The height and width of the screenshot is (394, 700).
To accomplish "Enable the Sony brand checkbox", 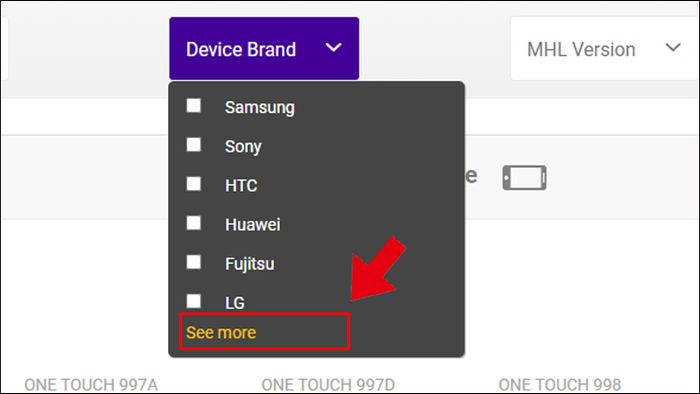I will 194,145.
